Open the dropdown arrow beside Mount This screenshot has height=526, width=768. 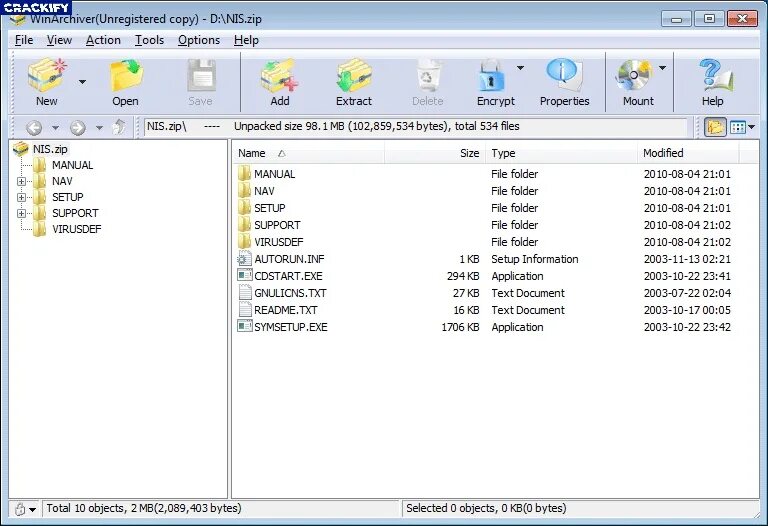point(662,68)
